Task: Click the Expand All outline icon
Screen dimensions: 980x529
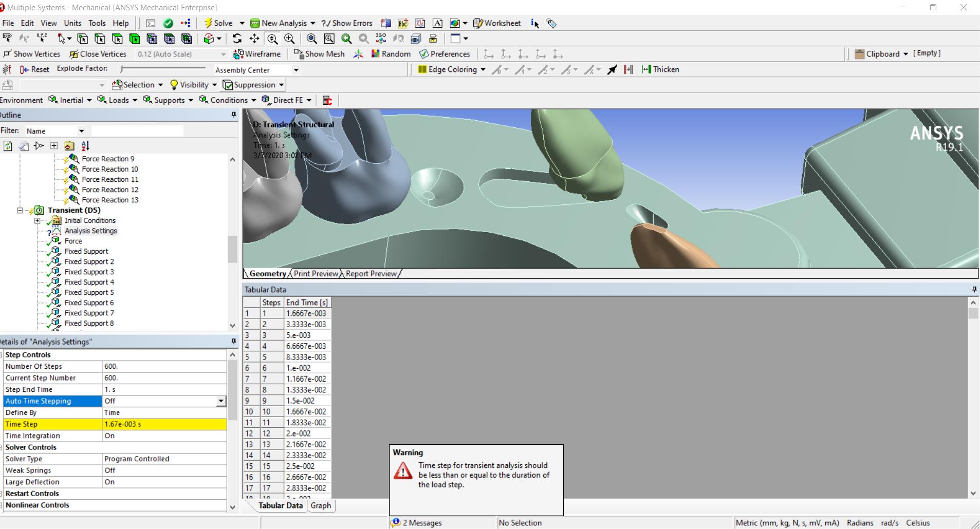Action: pos(54,146)
